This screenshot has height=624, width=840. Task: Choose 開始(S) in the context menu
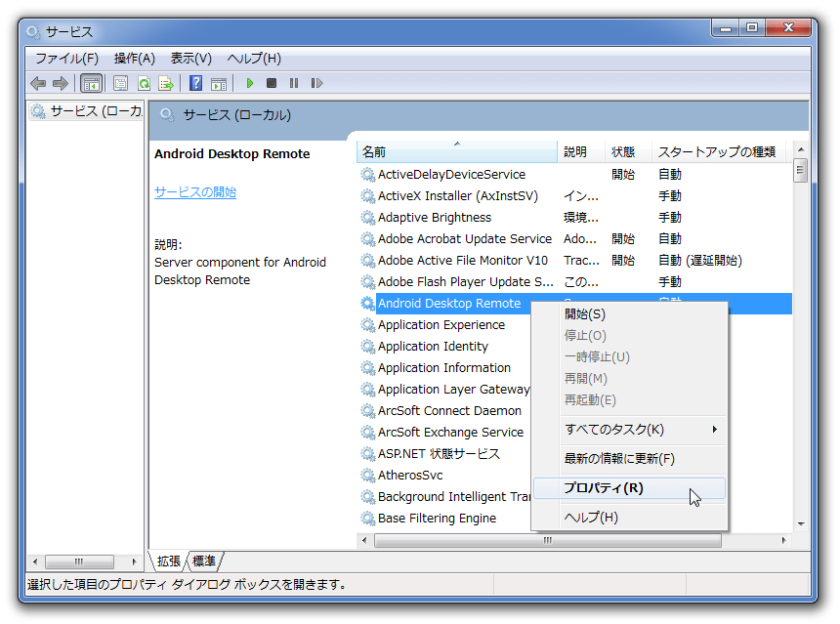(630, 314)
